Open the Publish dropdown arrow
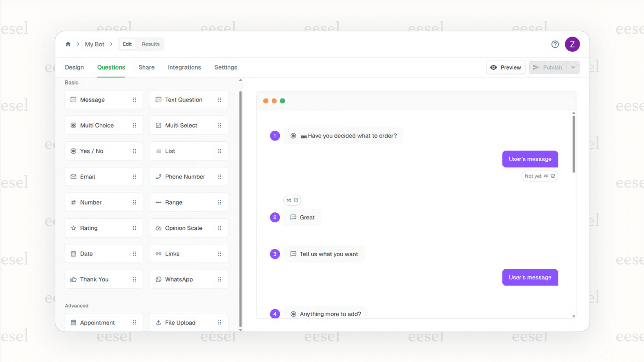This screenshot has width=644, height=362. click(x=573, y=67)
